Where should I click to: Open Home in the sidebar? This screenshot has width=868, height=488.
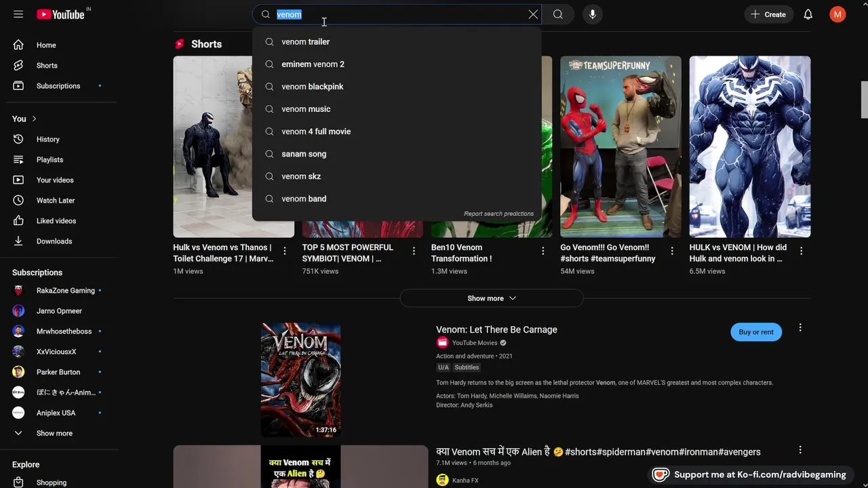click(60, 45)
